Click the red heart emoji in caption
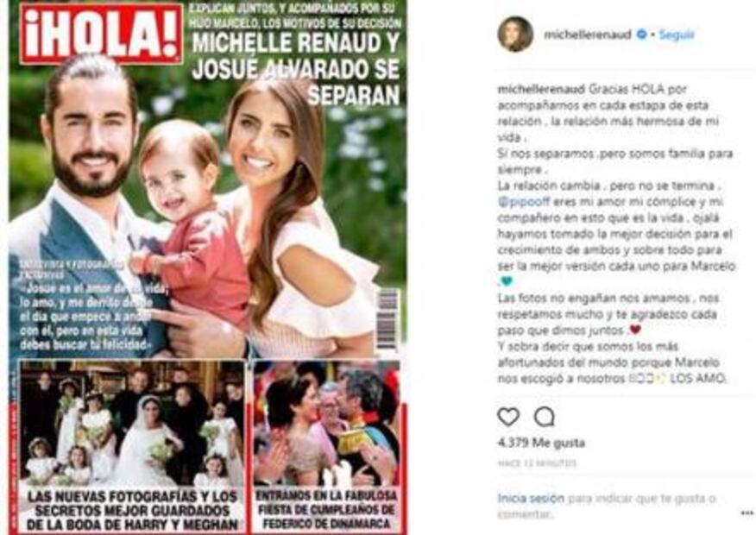The height and width of the screenshot is (535, 756). pyautogui.click(x=635, y=330)
